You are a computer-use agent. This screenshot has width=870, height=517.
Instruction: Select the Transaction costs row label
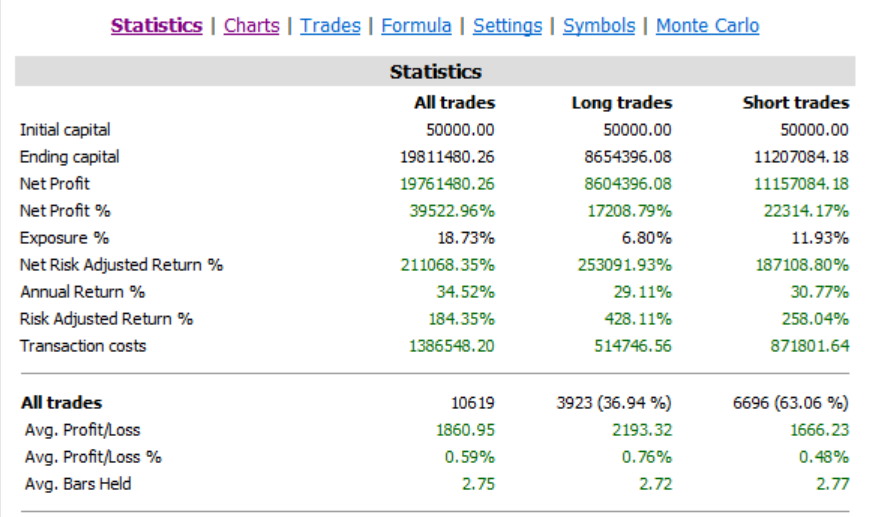pyautogui.click(x=83, y=346)
